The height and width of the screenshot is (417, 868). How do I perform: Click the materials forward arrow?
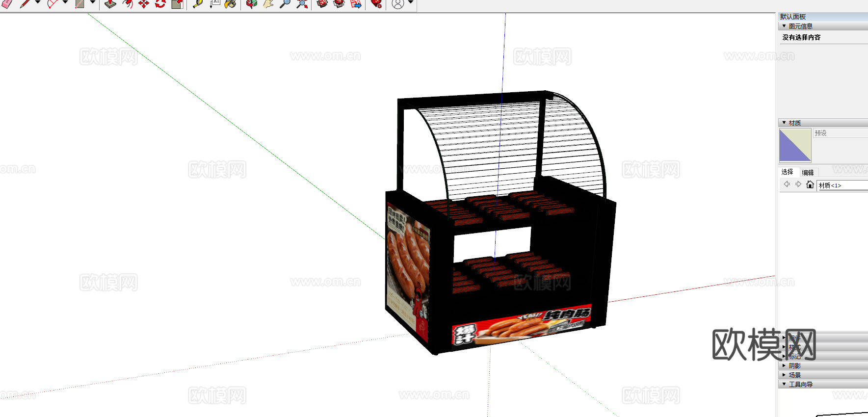798,184
